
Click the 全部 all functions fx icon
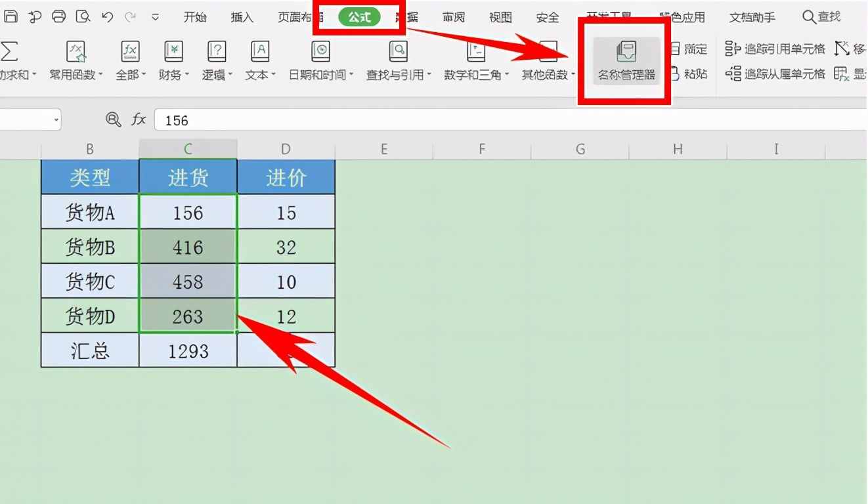coord(130,51)
